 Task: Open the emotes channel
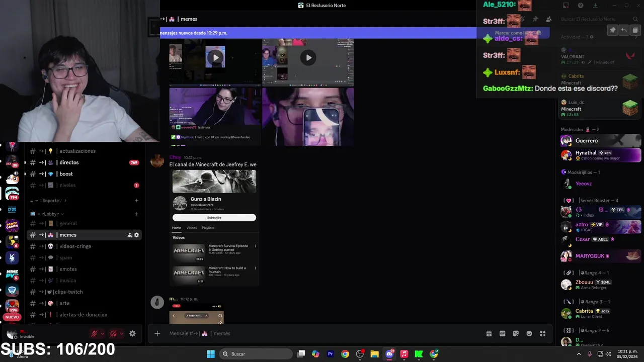(x=84, y=269)
